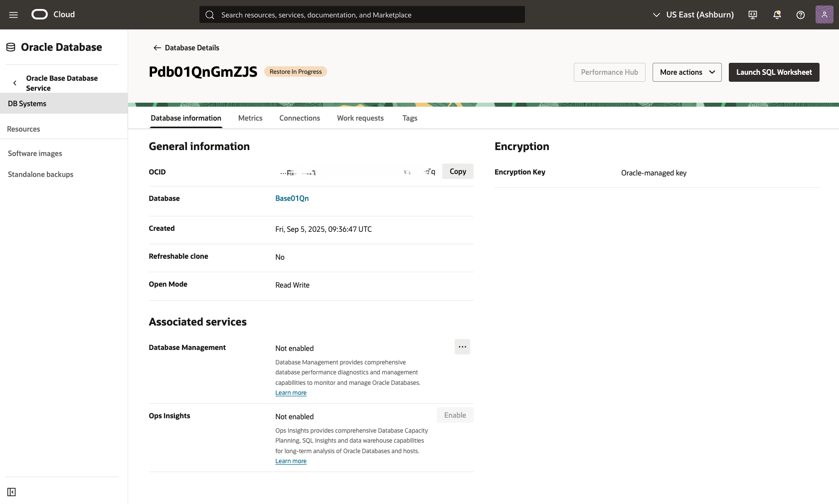
Task: Click the search magnifier icon
Action: point(209,14)
